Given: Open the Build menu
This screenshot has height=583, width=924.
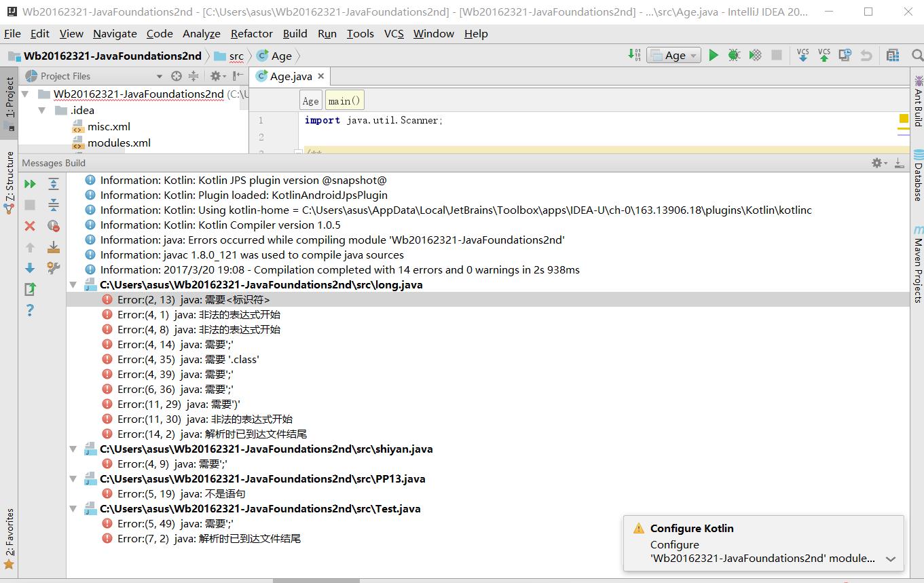Looking at the screenshot, I should pos(295,33).
